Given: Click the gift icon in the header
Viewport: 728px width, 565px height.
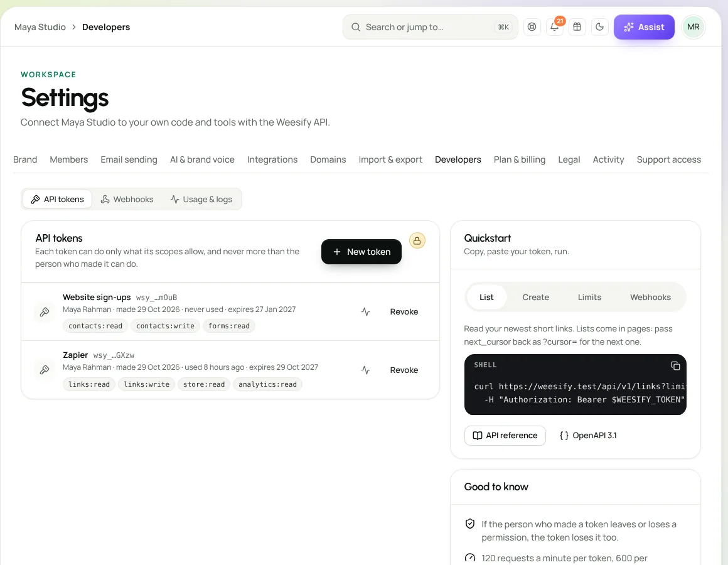Looking at the screenshot, I should 577,27.
